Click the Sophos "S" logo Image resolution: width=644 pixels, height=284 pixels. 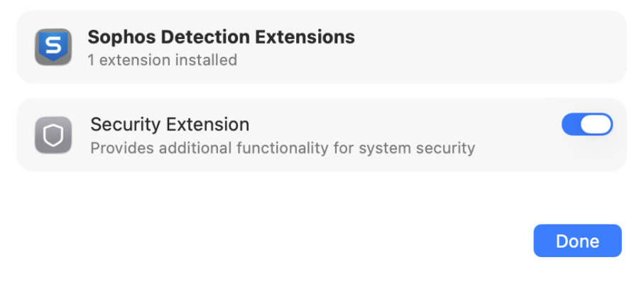53,45
